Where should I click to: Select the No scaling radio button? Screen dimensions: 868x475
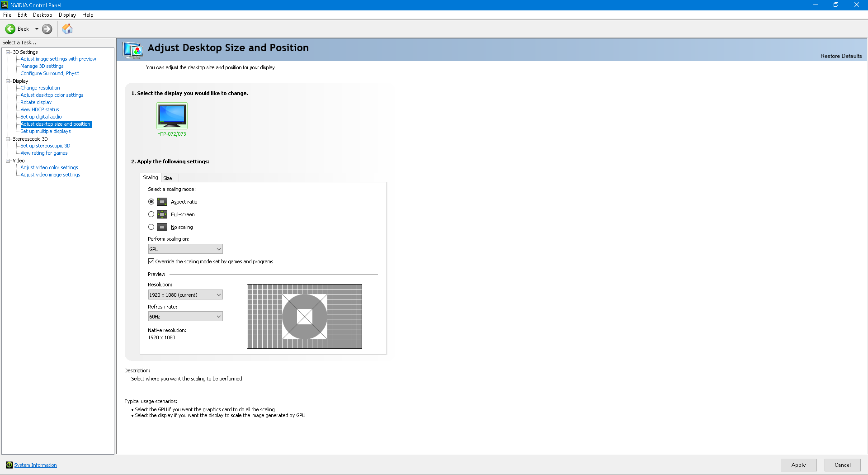click(151, 227)
